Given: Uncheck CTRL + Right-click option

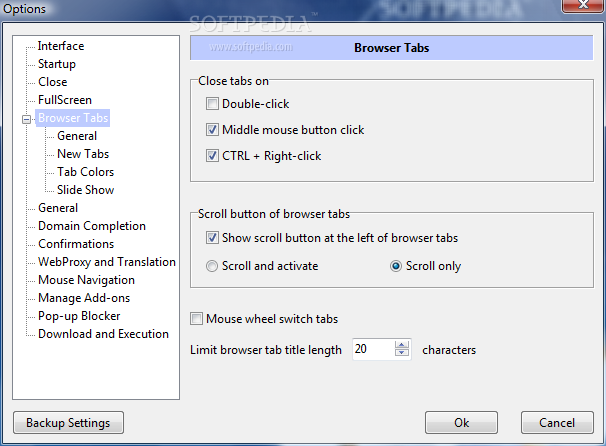Looking at the screenshot, I should pos(212,156).
